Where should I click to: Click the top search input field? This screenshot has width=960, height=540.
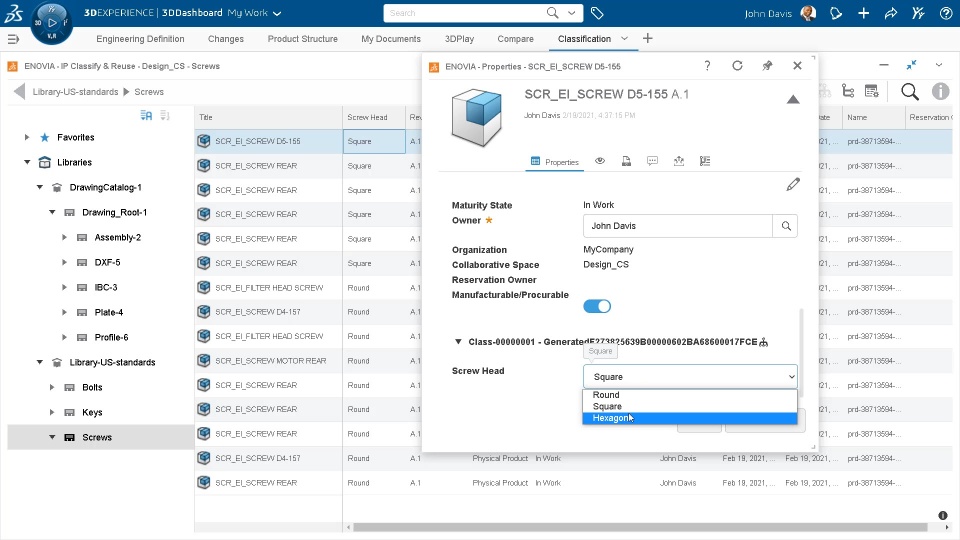click(x=465, y=14)
